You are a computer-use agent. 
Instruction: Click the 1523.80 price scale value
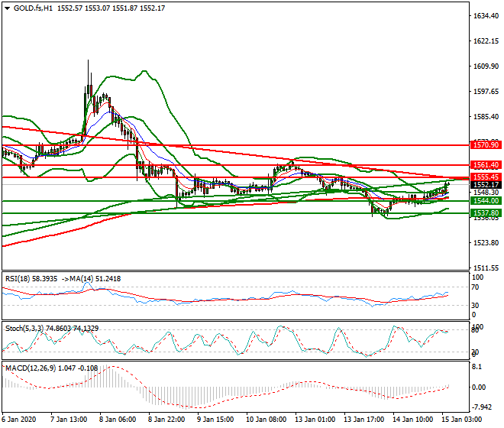tap(486, 242)
